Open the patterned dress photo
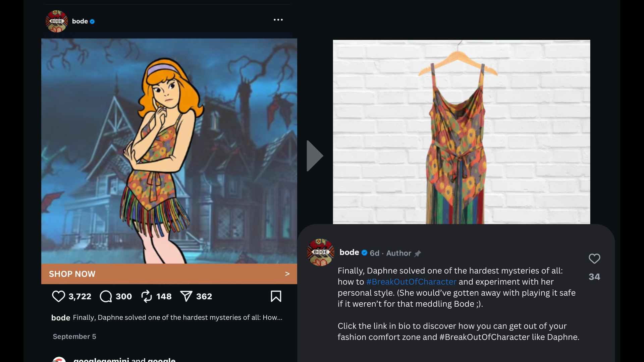The width and height of the screenshot is (644, 362). [461, 132]
